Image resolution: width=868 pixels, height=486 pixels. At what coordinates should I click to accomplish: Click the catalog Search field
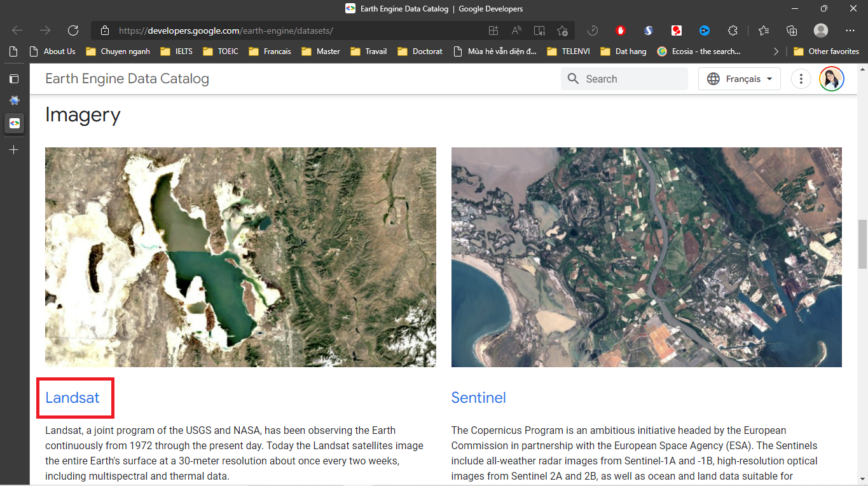[624, 79]
